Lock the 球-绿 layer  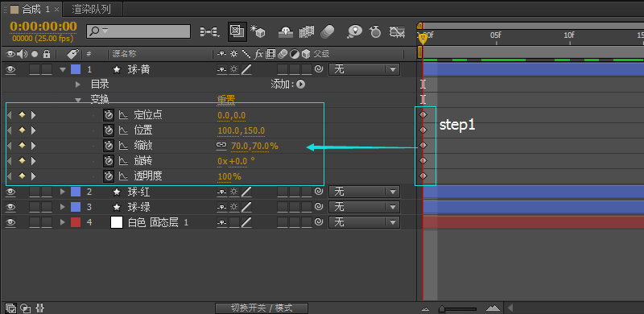coord(47,207)
